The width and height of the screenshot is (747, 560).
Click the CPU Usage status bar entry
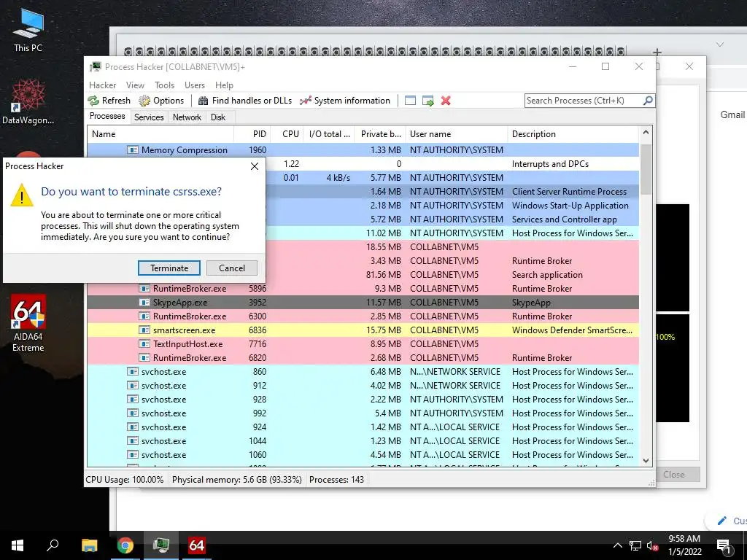[x=124, y=480]
